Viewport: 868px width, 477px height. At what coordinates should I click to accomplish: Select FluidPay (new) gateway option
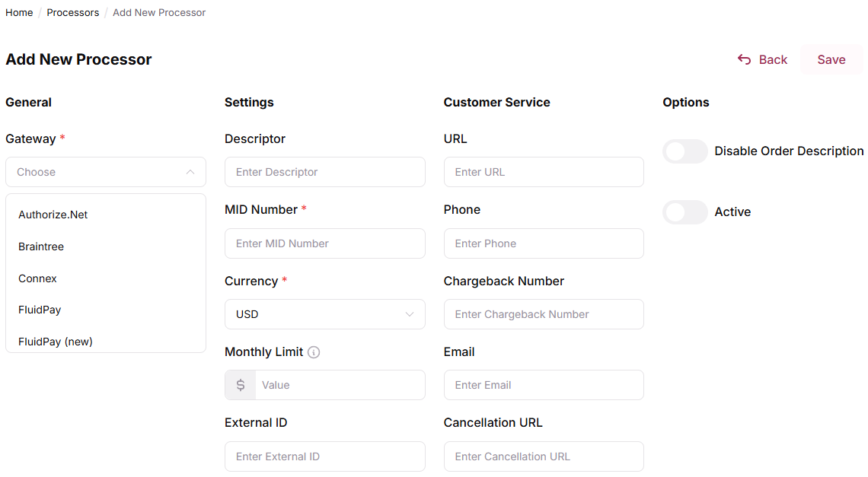click(x=106, y=342)
